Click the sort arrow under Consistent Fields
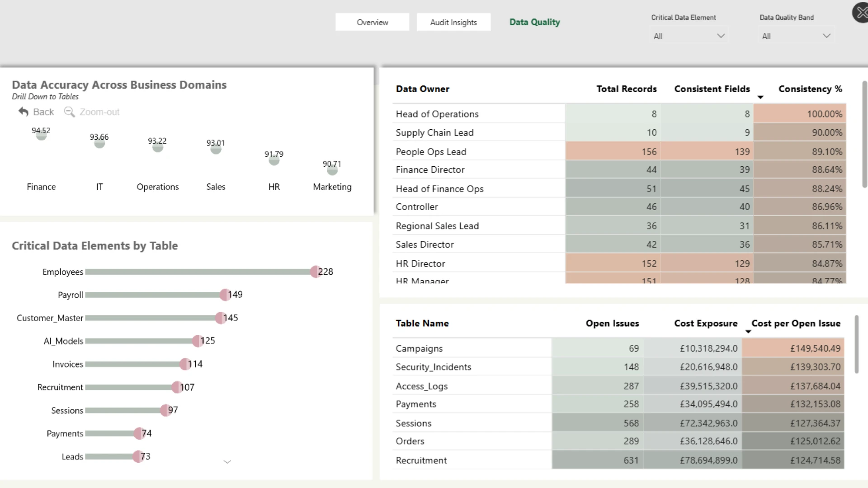Screen dimensions: 868x488 pyautogui.click(x=760, y=97)
